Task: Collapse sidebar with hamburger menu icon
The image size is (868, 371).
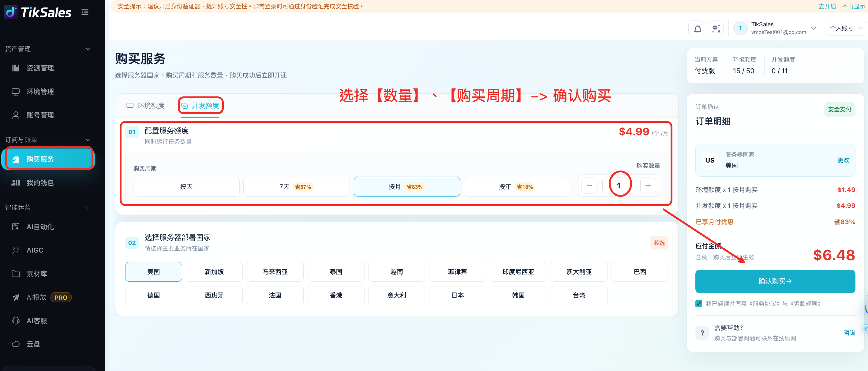Action: (x=85, y=12)
